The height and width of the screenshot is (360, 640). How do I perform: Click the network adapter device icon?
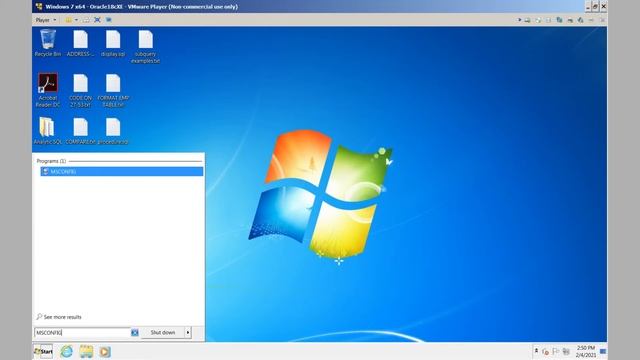[560, 20]
